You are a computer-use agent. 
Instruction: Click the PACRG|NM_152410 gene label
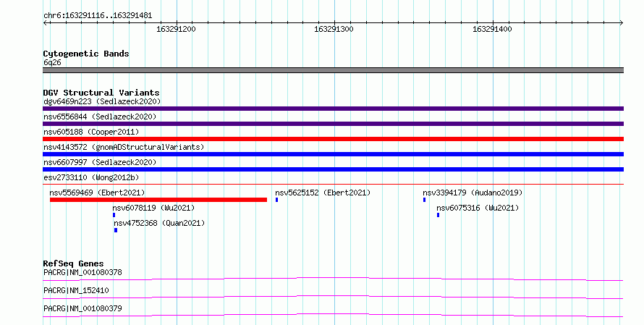pyautogui.click(x=76, y=290)
